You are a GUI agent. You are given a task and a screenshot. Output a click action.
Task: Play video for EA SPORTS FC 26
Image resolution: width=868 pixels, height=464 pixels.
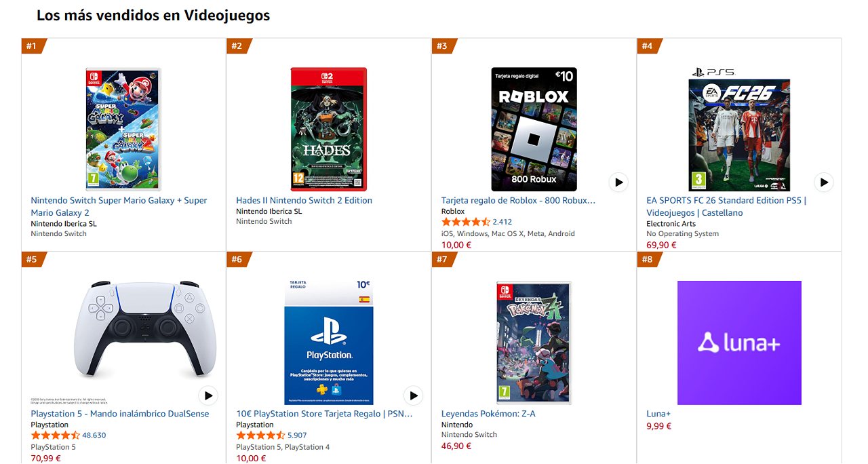click(823, 182)
